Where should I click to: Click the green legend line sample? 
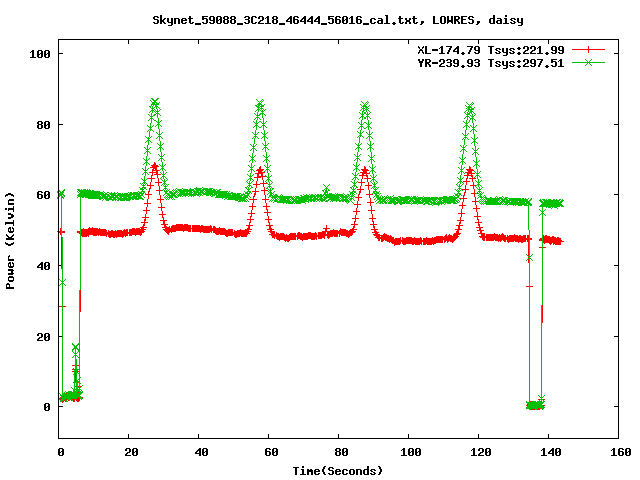[x=588, y=63]
